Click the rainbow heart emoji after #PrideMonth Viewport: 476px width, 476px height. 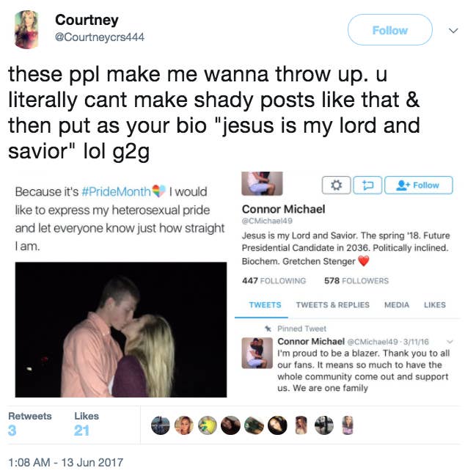point(158,191)
